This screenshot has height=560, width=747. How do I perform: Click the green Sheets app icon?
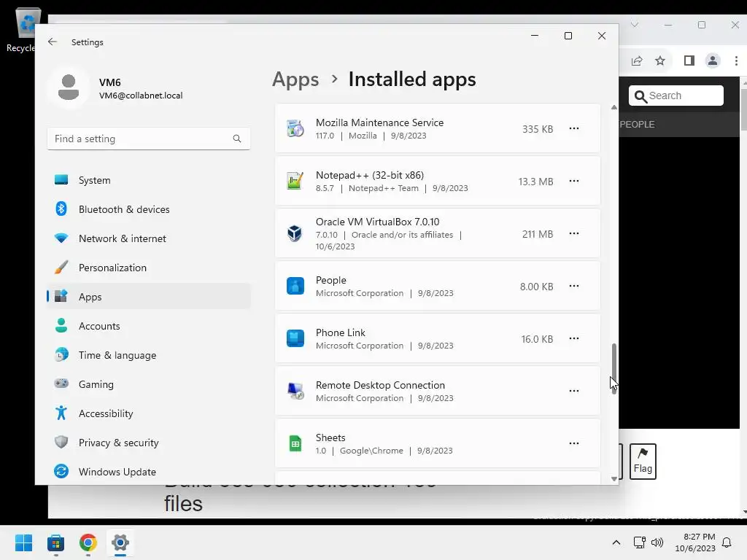click(295, 443)
